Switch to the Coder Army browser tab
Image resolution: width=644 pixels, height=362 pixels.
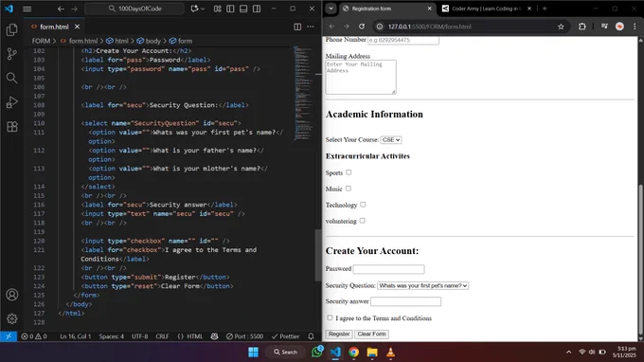[x=487, y=9]
